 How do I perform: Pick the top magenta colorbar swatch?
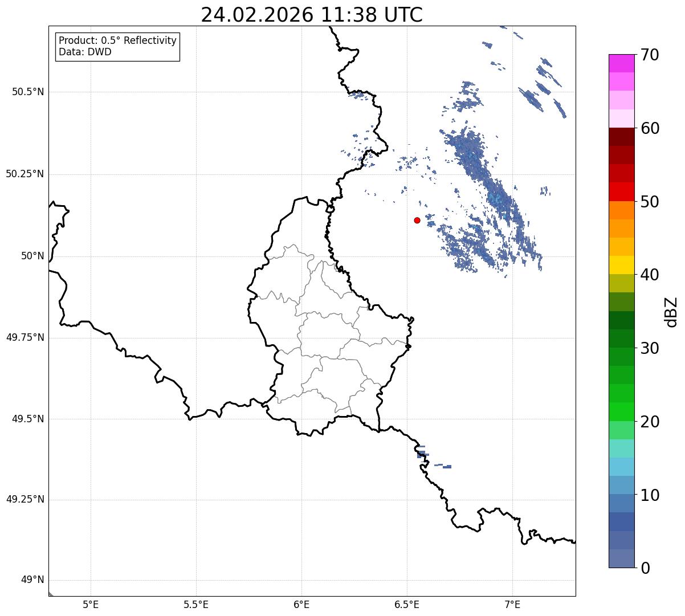(x=622, y=63)
